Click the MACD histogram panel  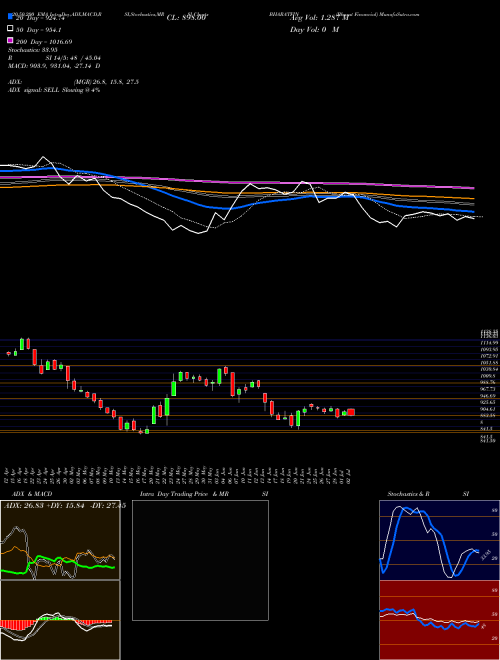click(x=60, y=620)
